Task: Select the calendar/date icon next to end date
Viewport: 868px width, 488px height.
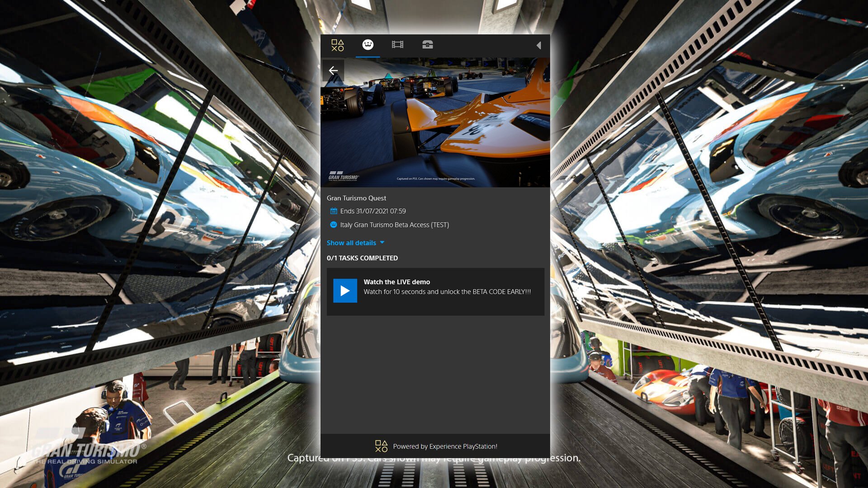Action: pyautogui.click(x=332, y=210)
